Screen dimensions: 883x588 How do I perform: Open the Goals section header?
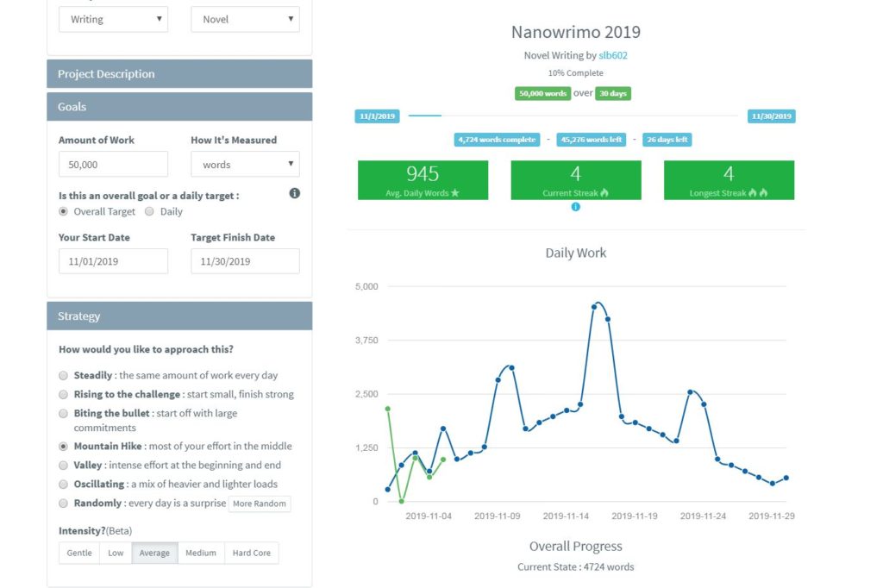(x=178, y=106)
